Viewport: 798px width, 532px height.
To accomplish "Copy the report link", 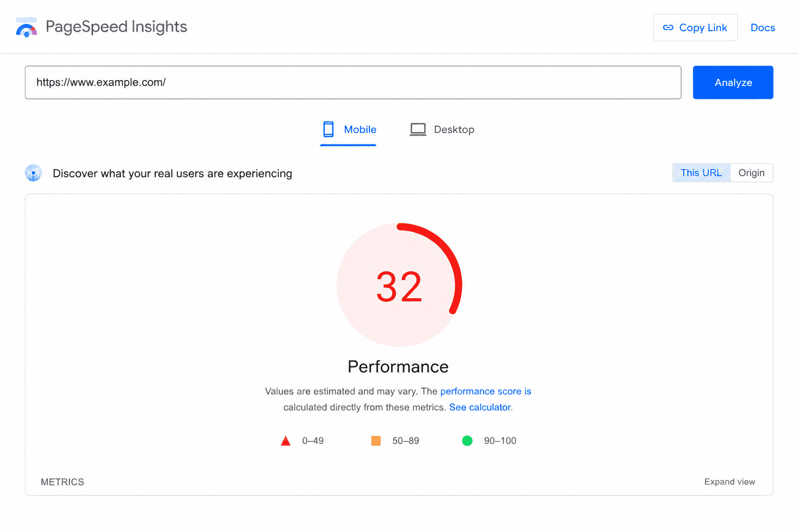I will tap(695, 28).
